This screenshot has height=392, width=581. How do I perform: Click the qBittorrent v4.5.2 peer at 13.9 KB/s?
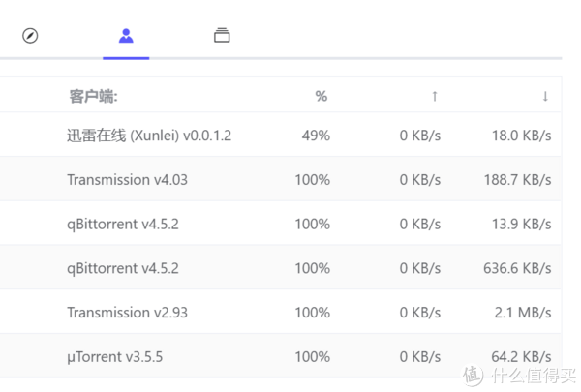click(x=123, y=224)
